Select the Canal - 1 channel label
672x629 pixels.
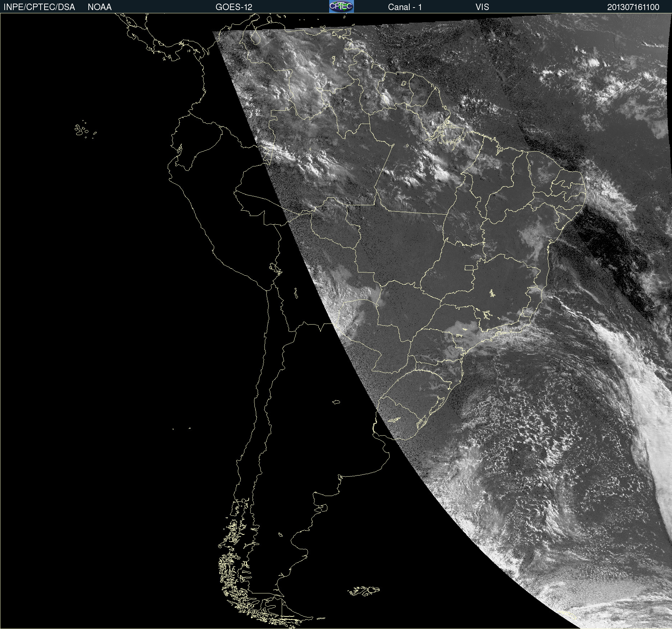[405, 7]
